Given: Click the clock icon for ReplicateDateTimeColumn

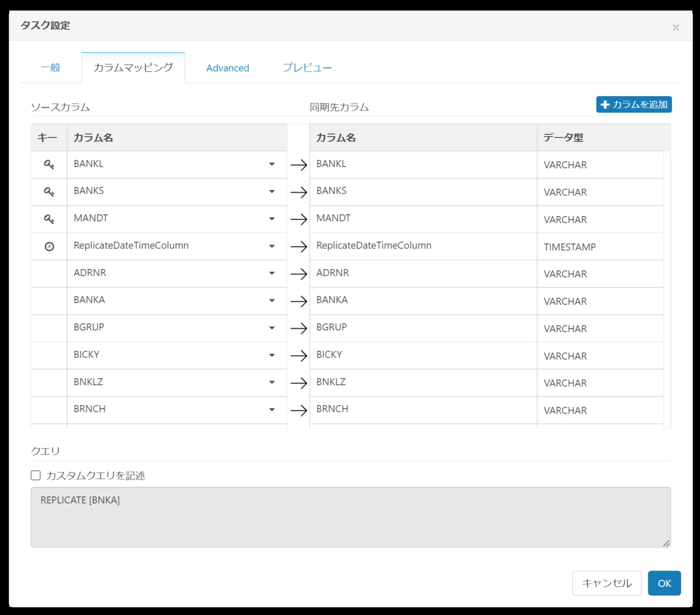Looking at the screenshot, I should tap(50, 246).
